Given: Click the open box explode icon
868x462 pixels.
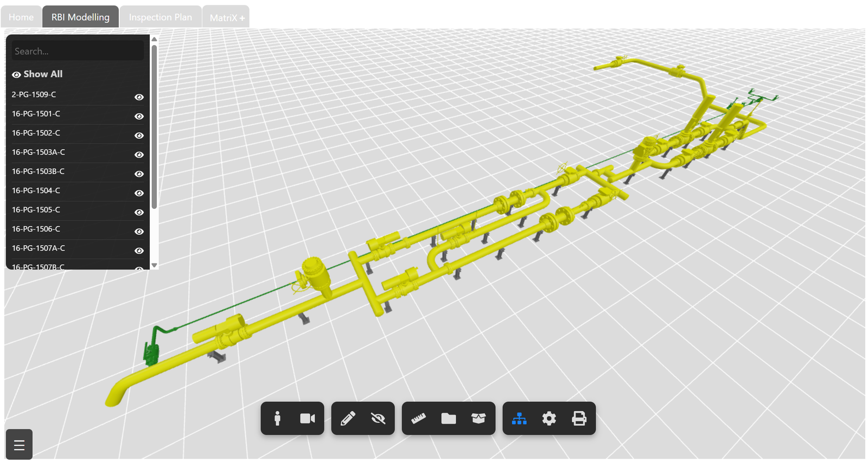Looking at the screenshot, I should pos(478,418).
